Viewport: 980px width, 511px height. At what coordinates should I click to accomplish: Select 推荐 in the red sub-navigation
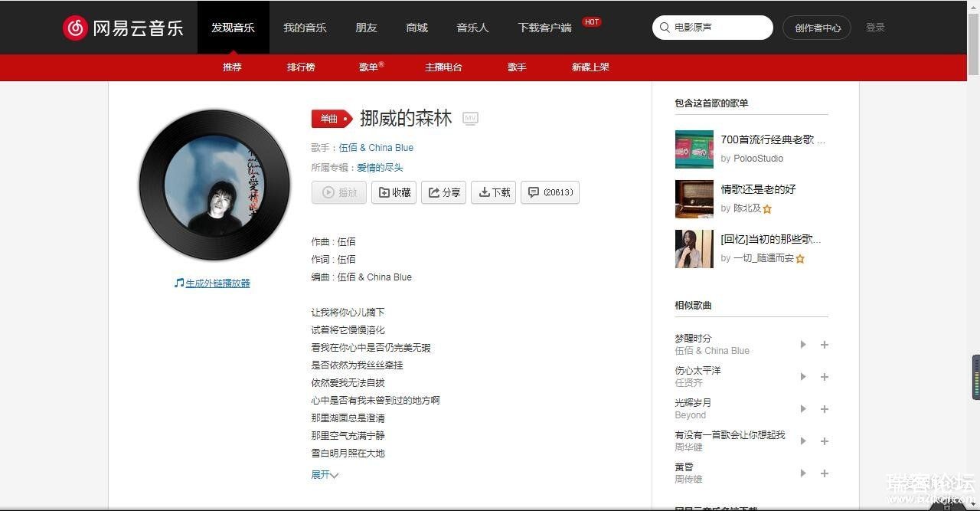click(x=232, y=67)
